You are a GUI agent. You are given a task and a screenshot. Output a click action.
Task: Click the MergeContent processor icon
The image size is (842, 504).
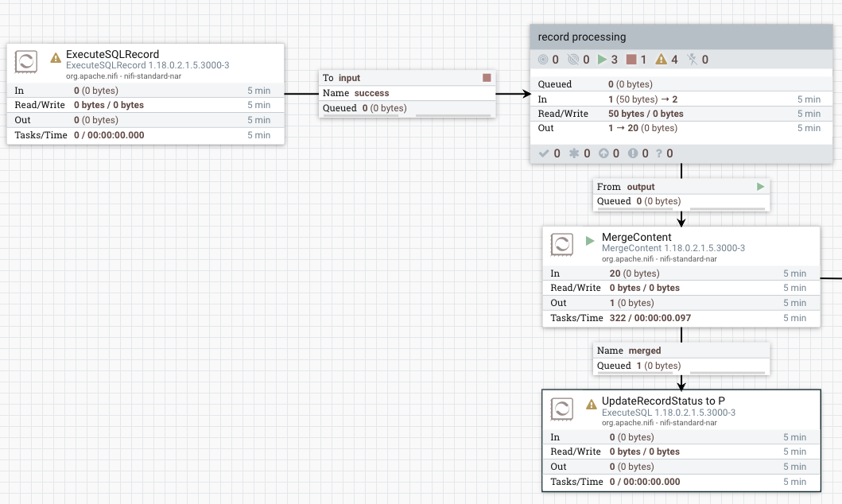coord(562,244)
